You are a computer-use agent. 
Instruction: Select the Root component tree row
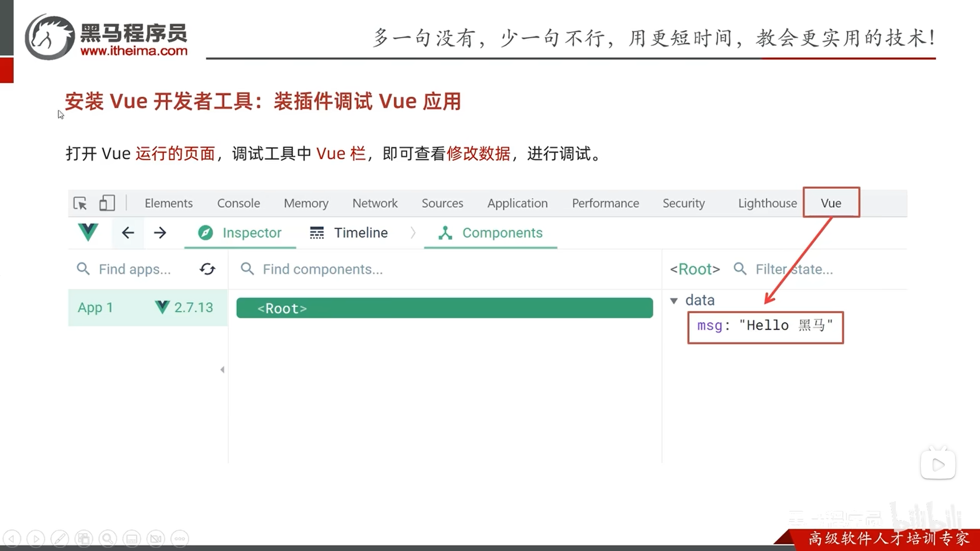[x=444, y=308]
